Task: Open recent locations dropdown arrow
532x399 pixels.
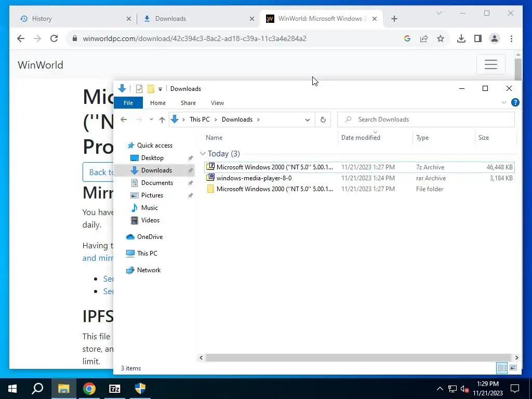Action: click(x=151, y=119)
